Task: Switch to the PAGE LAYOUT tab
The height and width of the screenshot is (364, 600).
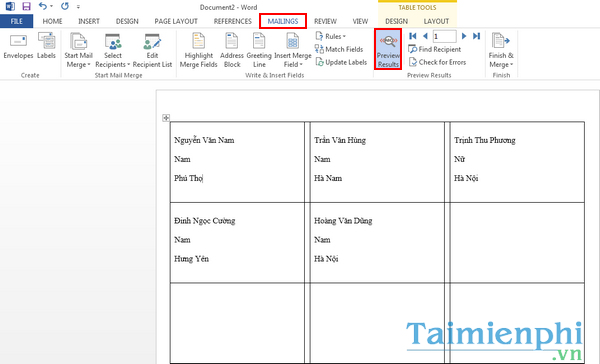Action: [176, 21]
